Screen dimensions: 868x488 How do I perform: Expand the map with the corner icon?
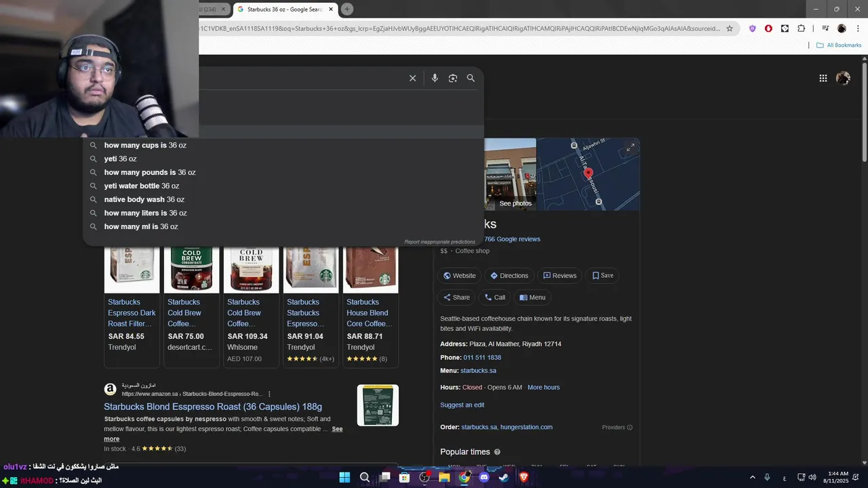click(x=630, y=147)
